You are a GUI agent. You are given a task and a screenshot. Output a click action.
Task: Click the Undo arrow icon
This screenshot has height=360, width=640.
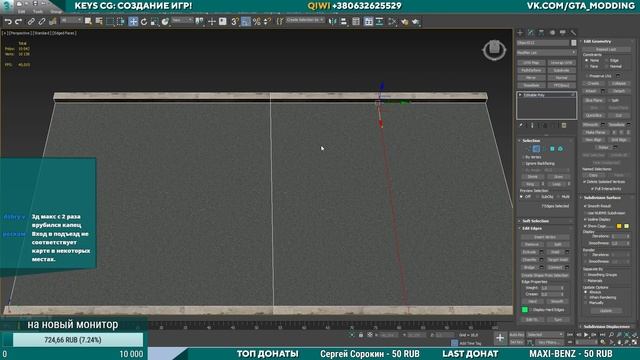(x=8, y=21)
